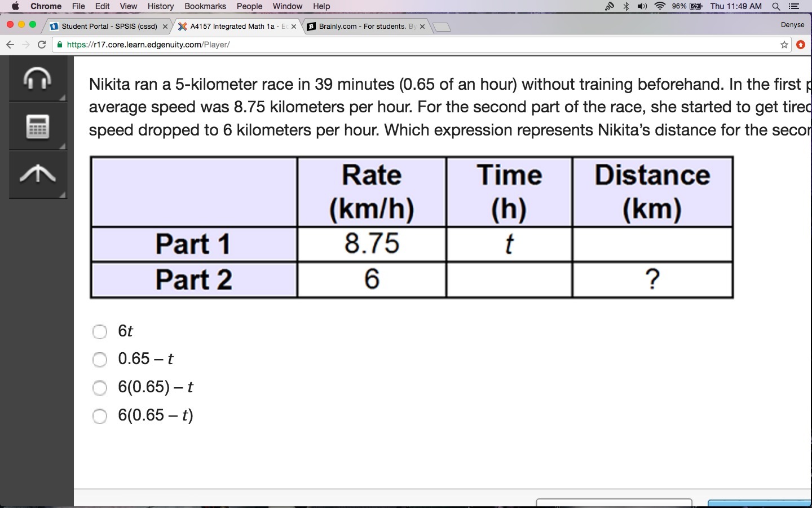Go back with the browser back arrow

point(10,45)
